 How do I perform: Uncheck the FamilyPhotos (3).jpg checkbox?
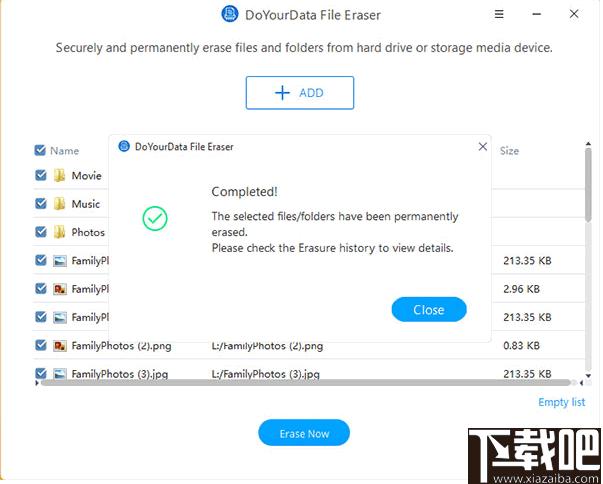click(x=41, y=373)
